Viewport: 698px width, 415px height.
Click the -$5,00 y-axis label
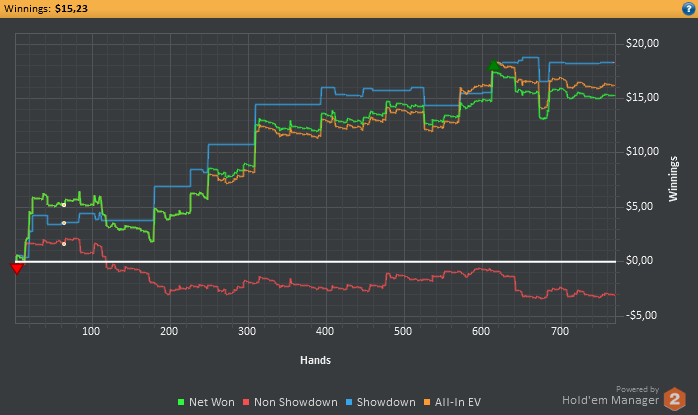coord(641,315)
